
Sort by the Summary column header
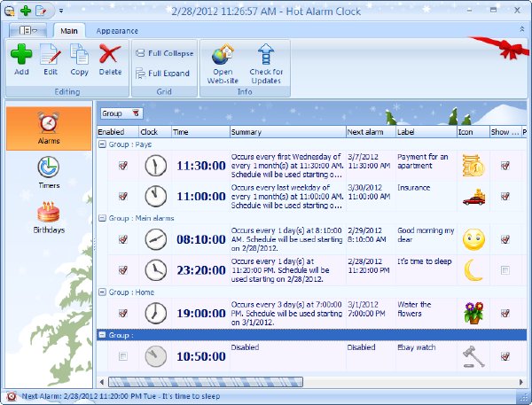(x=287, y=132)
